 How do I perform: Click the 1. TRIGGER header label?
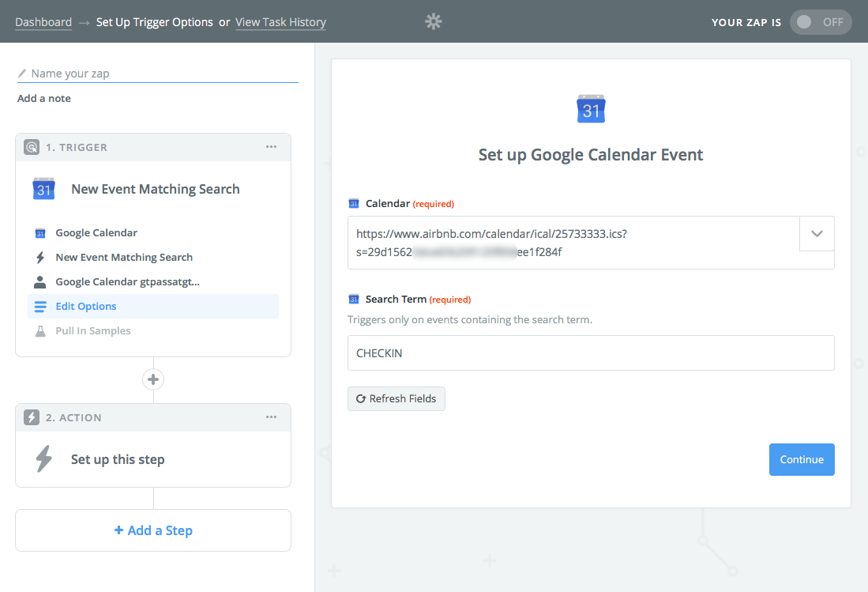pyautogui.click(x=77, y=147)
